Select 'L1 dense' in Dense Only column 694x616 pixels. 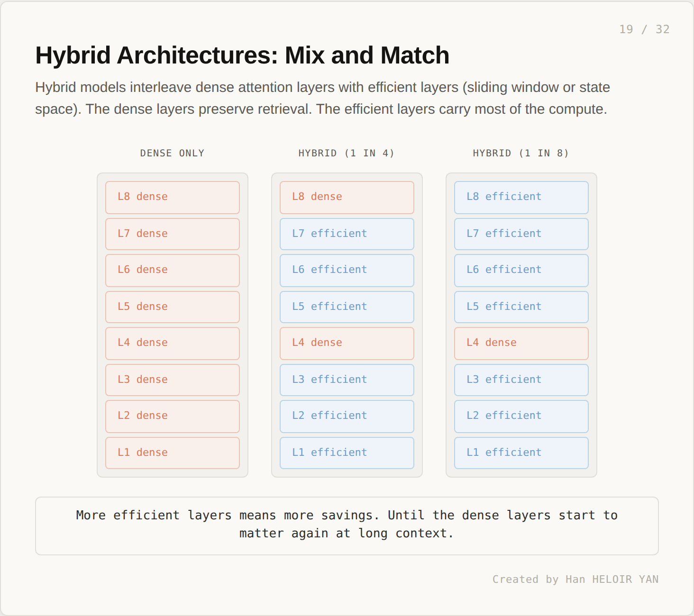point(173,453)
